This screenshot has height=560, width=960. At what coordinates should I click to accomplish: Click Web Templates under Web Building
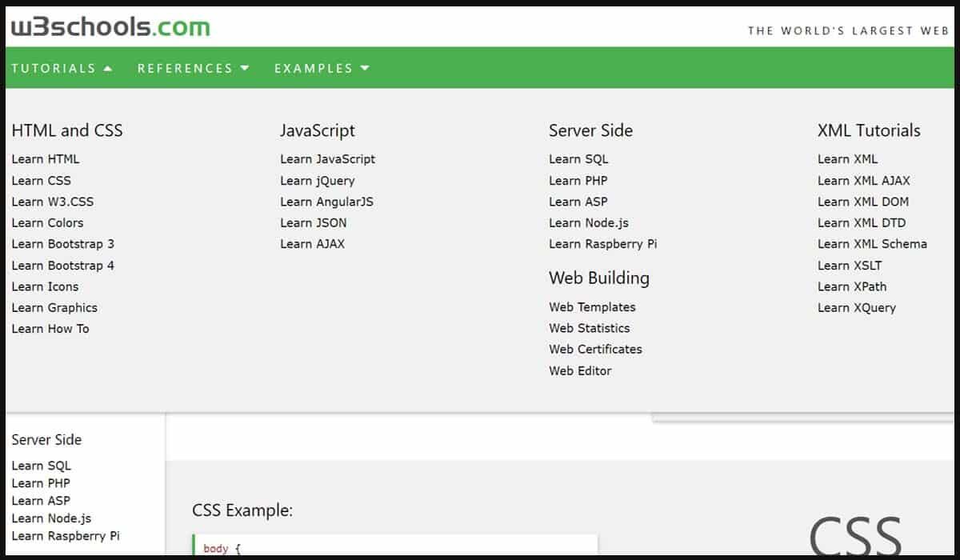click(x=592, y=306)
